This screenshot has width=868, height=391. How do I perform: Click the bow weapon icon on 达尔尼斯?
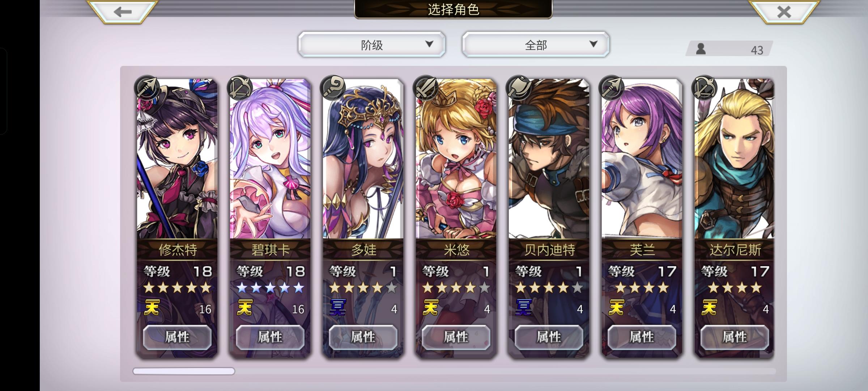[704, 88]
